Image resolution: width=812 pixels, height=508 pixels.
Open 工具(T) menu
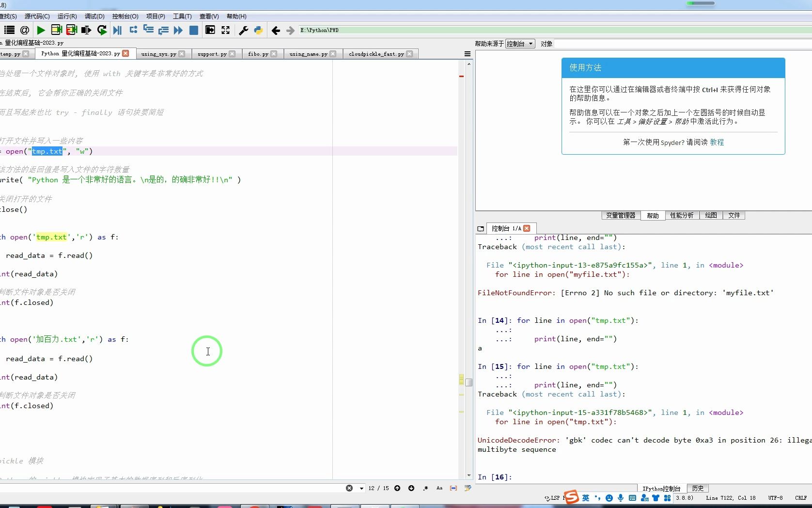pyautogui.click(x=182, y=16)
